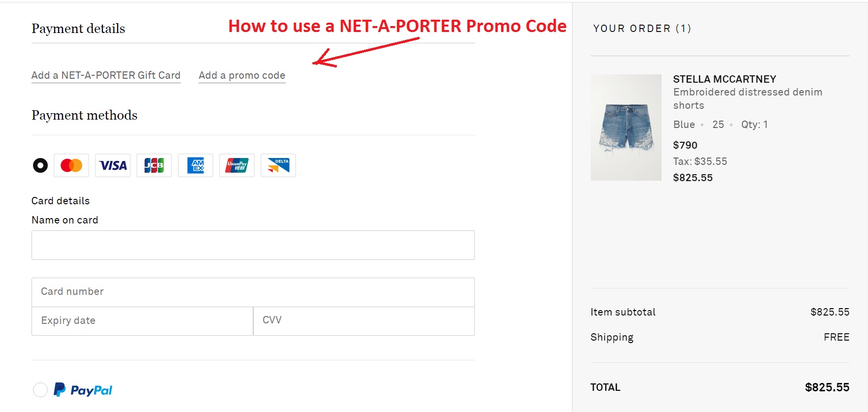
Task: Switch to Payment details section
Action: 78,29
